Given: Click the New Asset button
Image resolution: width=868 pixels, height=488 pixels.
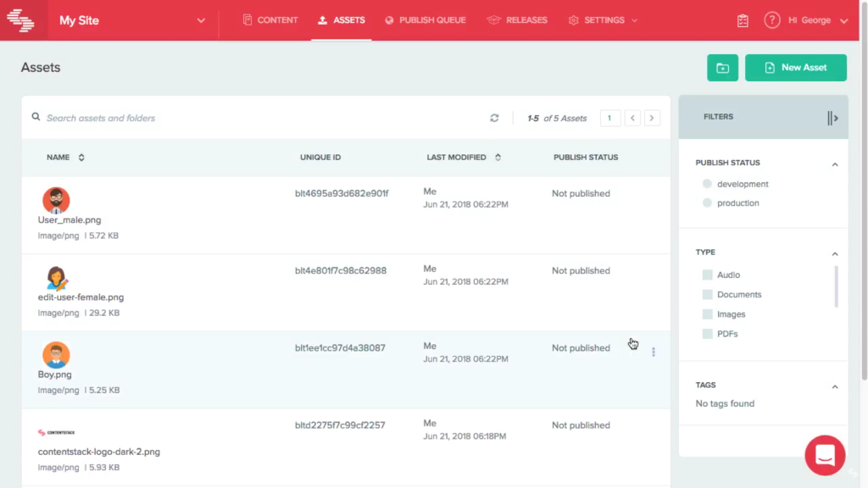Looking at the screenshot, I should [796, 68].
